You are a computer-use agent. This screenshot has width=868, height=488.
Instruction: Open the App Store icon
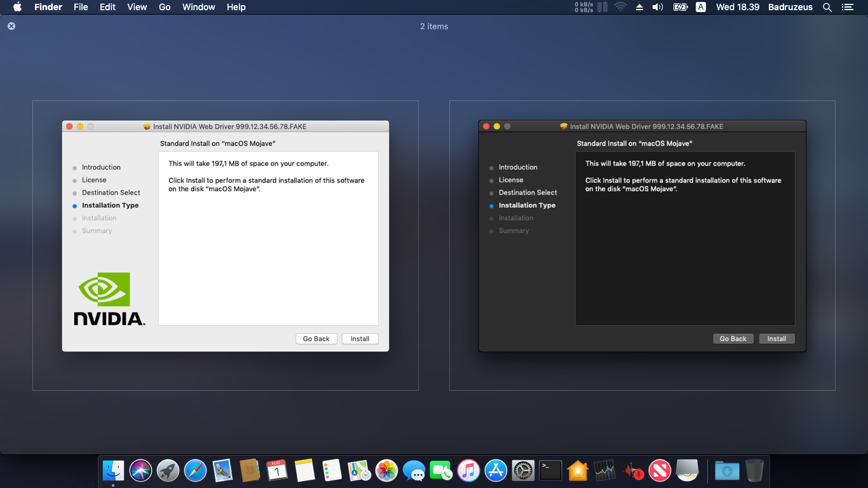(x=496, y=471)
